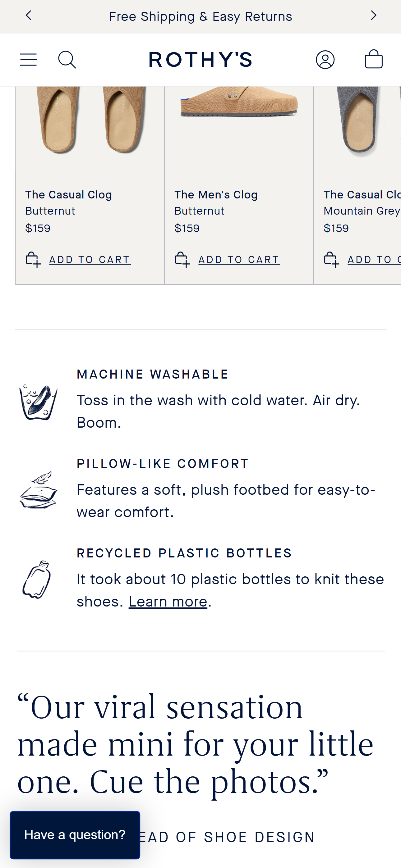The width and height of the screenshot is (401, 868).
Task: Click the search magnifier icon
Action: [67, 60]
